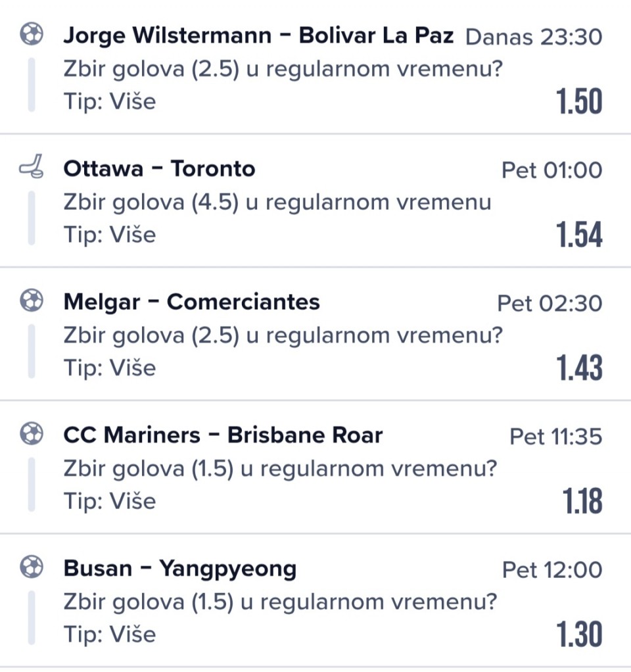Select the 1.54 odds value
Screen dimensions: 631x672
pos(579,235)
